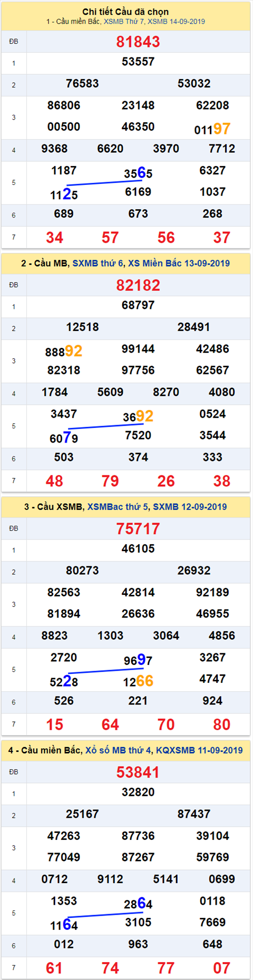This screenshot has width=253, height=980.
Task: Click third prize number 46955
Action: (x=212, y=613)
